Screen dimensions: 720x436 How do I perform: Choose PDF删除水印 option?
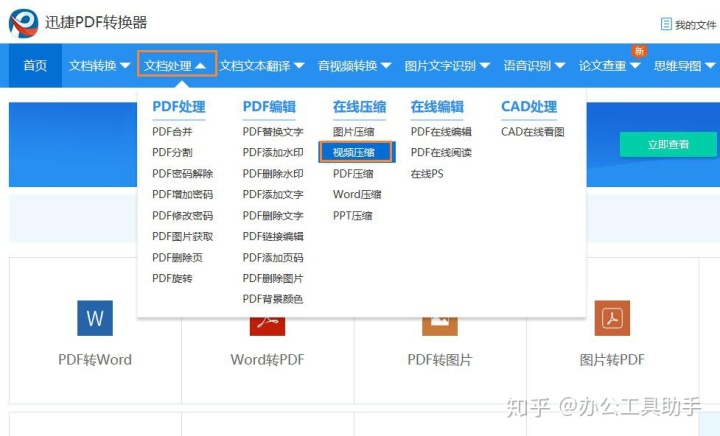273,173
